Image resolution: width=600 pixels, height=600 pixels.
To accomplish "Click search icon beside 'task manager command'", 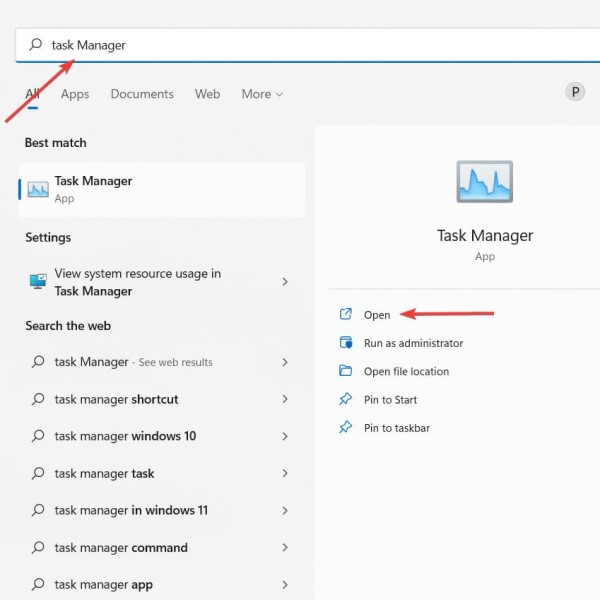I will coord(38,547).
